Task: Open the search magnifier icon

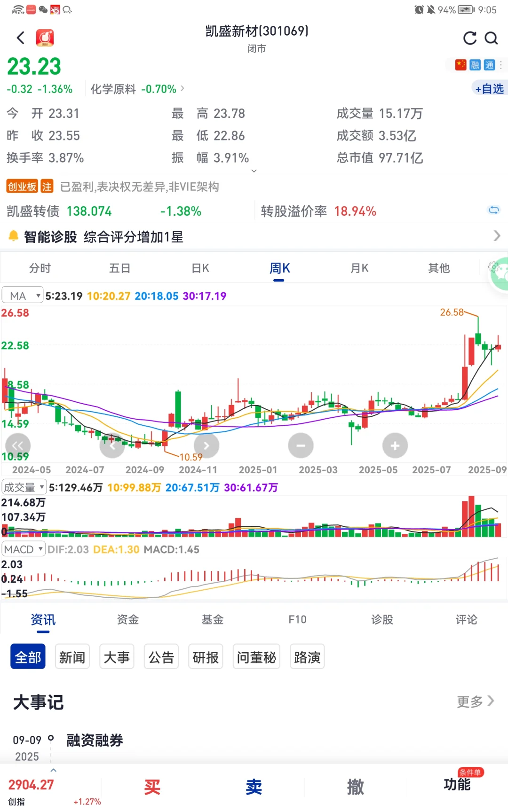Action: point(491,38)
